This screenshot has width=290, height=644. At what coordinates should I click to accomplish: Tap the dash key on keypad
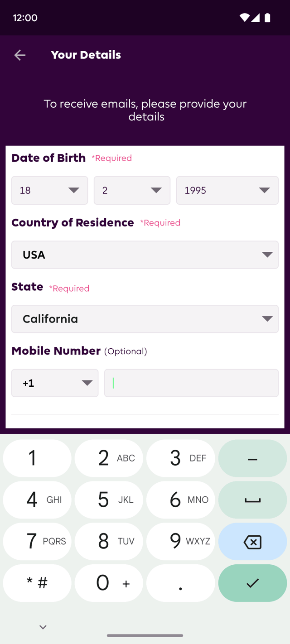coord(252,458)
